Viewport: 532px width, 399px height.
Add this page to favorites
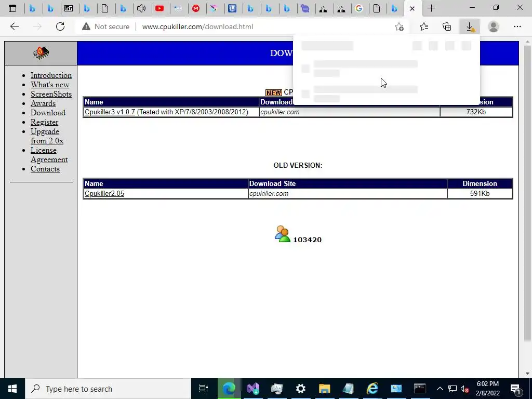pyautogui.click(x=400, y=26)
